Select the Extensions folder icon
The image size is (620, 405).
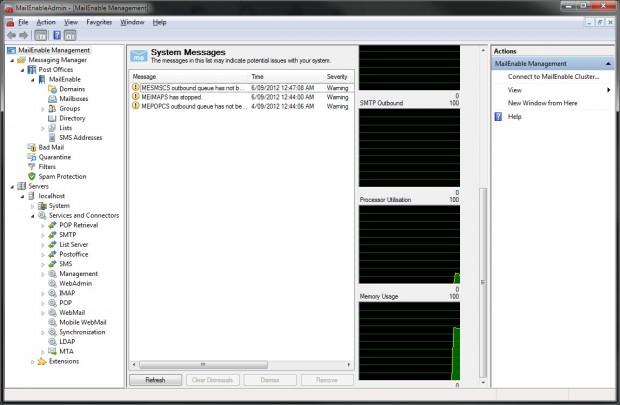[x=42, y=361]
